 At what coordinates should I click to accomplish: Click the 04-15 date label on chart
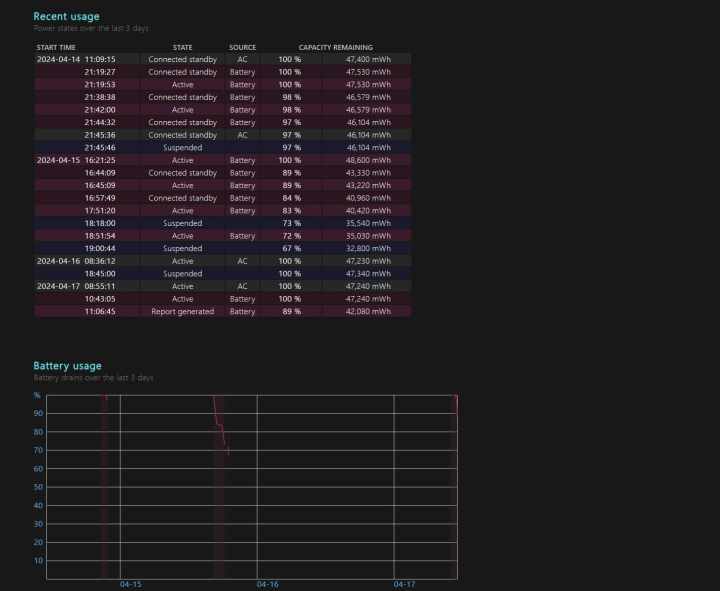(x=130, y=584)
